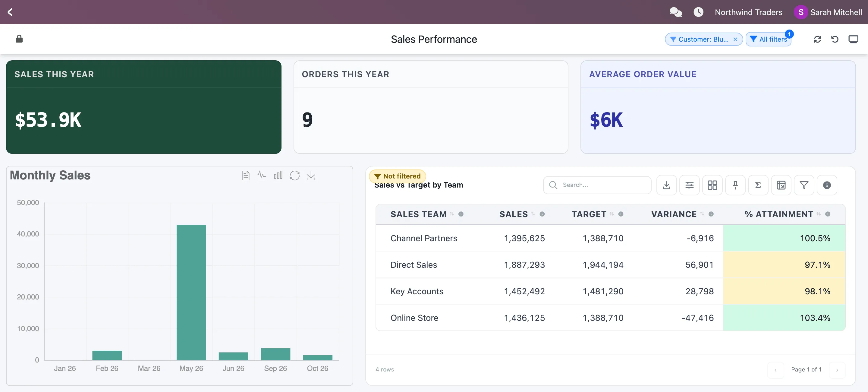Open Northwind Traders company switcher
This screenshot has height=392, width=868.
pyautogui.click(x=748, y=12)
